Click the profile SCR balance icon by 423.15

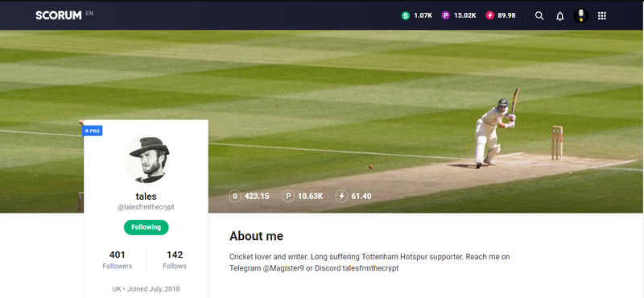point(234,196)
